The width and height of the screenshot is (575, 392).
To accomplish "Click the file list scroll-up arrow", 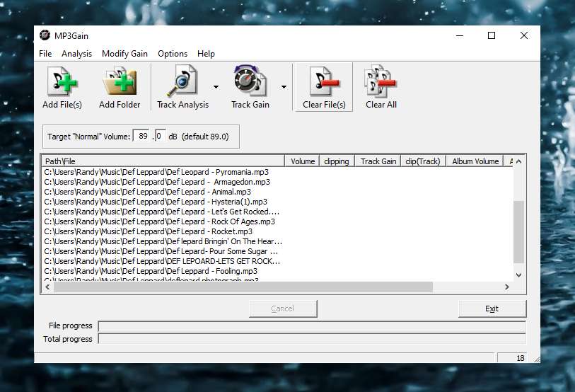I will click(x=518, y=161).
